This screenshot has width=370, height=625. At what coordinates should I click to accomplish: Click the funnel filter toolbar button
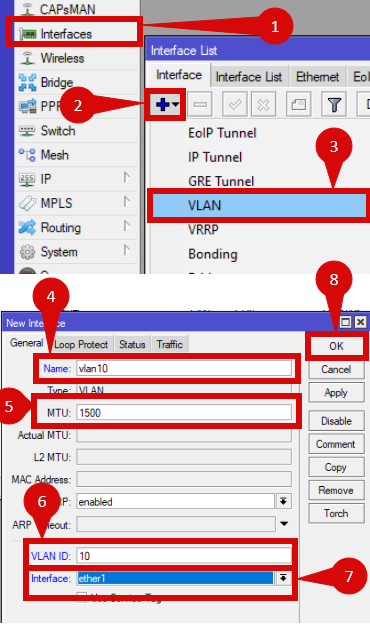pyautogui.click(x=334, y=104)
